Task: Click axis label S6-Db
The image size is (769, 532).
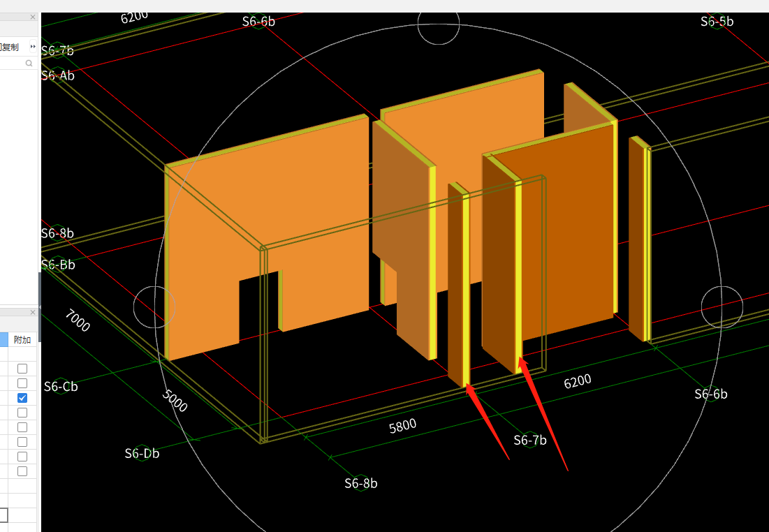Action: pyautogui.click(x=142, y=454)
